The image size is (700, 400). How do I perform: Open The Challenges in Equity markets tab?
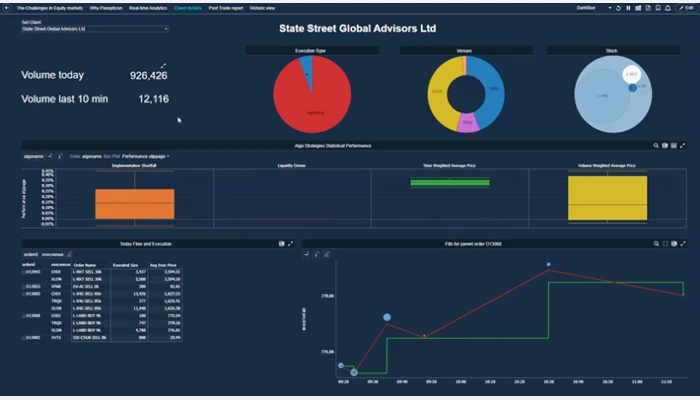tap(50, 8)
